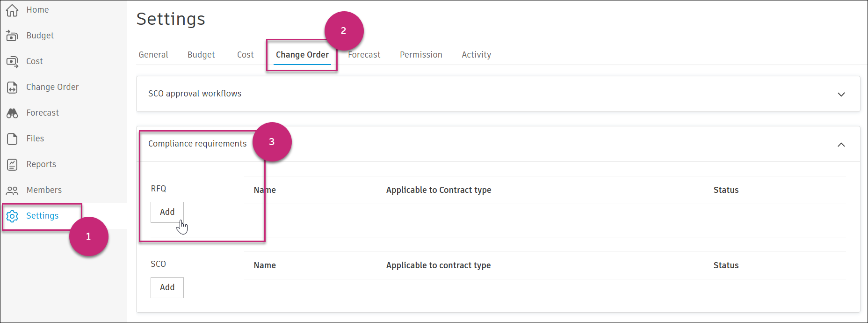Click the Forecast binoculars icon
The width and height of the screenshot is (868, 323).
12,113
